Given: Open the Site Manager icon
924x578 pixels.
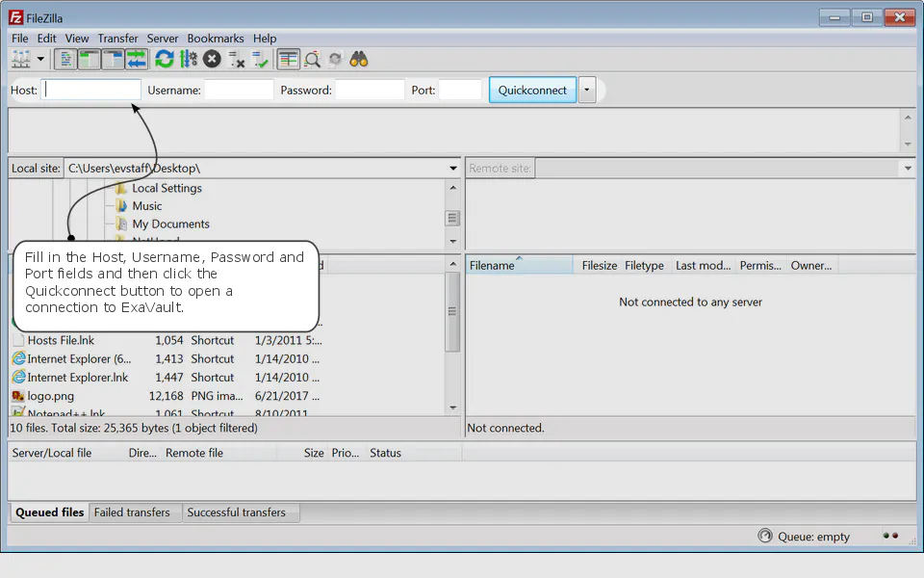Looking at the screenshot, I should click(x=21, y=59).
